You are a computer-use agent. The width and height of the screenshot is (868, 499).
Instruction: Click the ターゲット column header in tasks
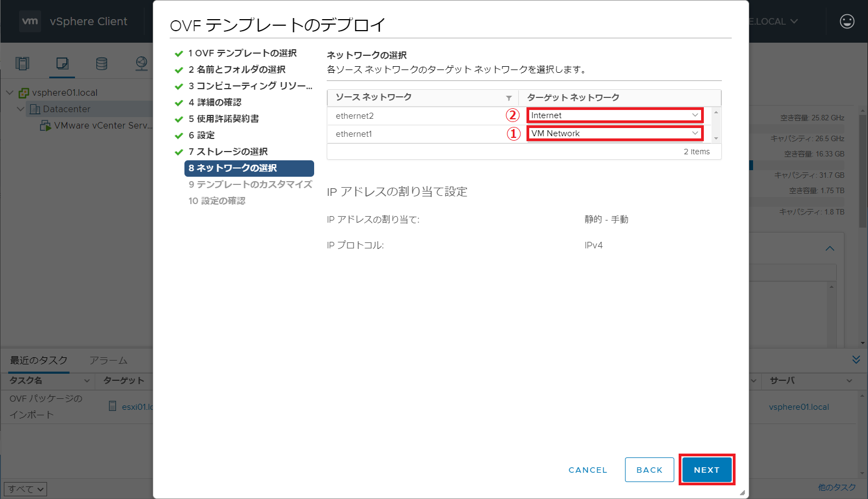point(124,380)
